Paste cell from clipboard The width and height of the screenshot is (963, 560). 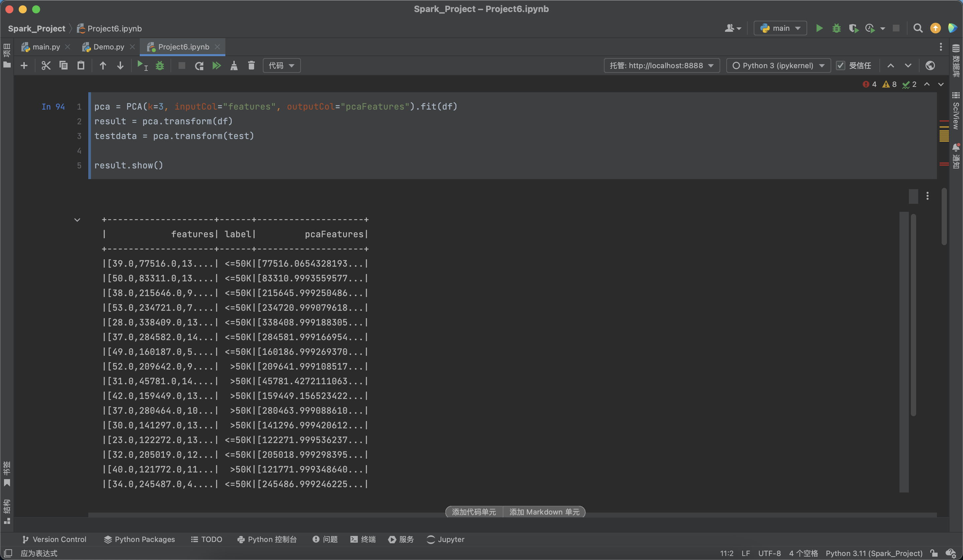pyautogui.click(x=81, y=66)
